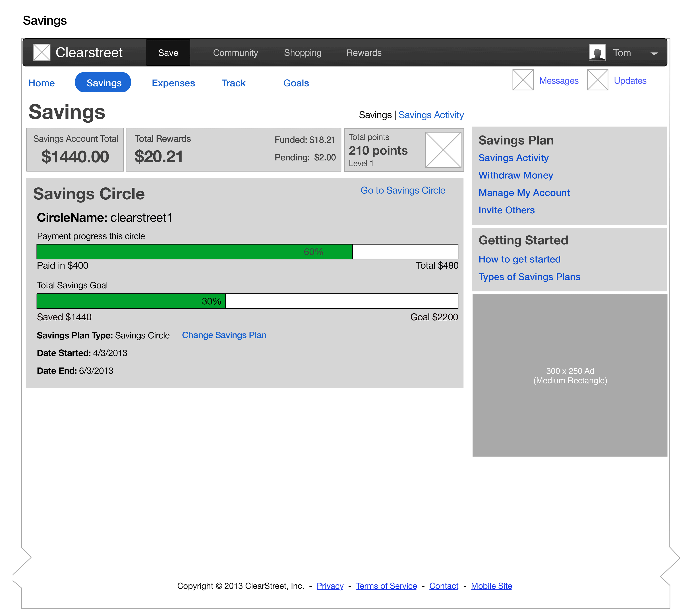Open Savings Activity link beside page title
The image size is (696, 616).
click(x=431, y=115)
